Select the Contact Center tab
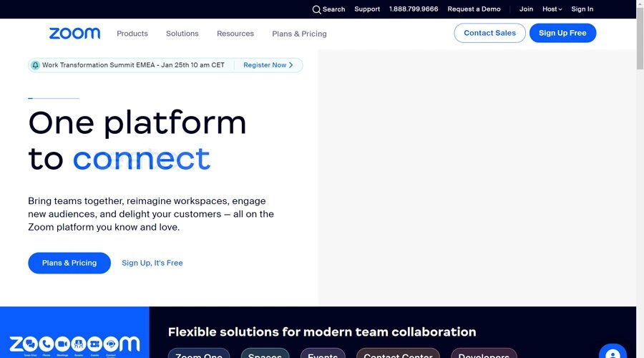This screenshot has width=644, height=358. click(x=398, y=354)
